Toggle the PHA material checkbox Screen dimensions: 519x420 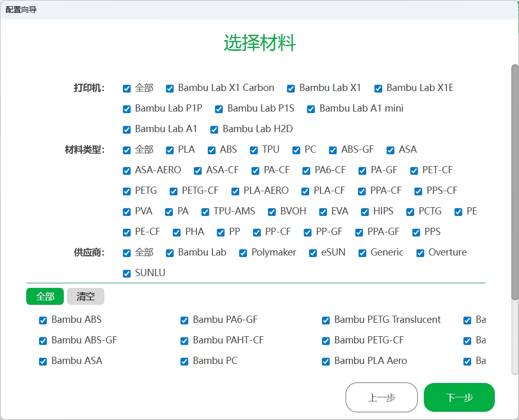(177, 232)
